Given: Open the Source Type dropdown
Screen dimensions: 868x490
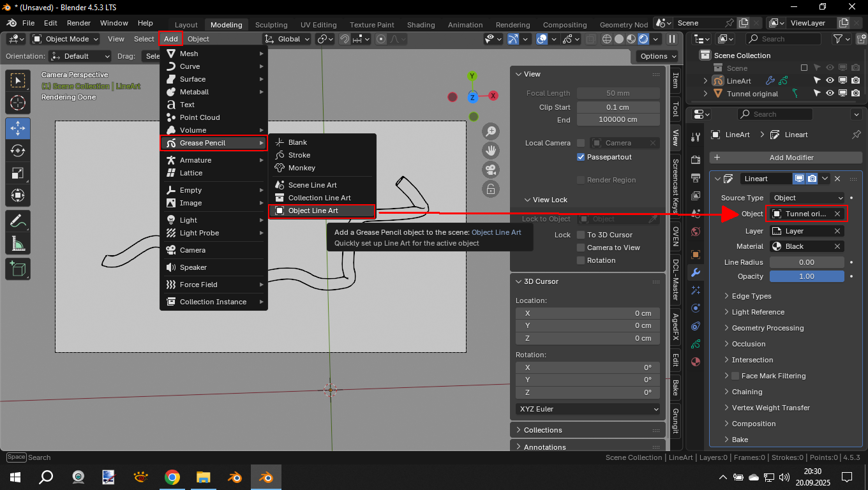Looking at the screenshot, I should coord(807,198).
